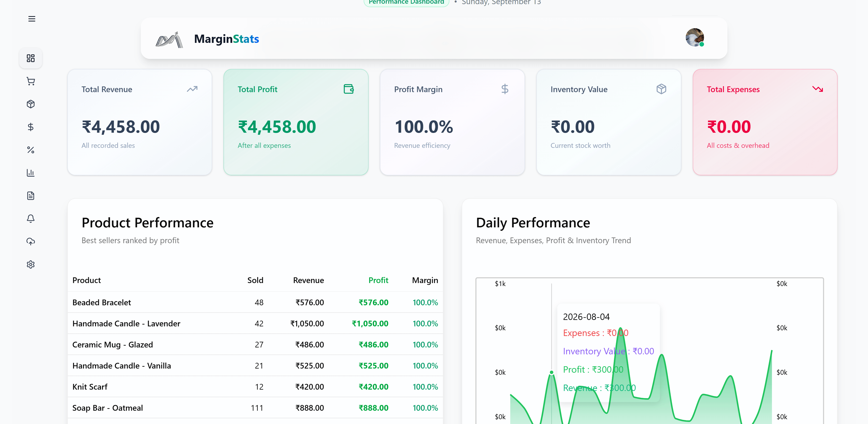Click the tooltip Profit : ₹300.00 line

(593, 370)
